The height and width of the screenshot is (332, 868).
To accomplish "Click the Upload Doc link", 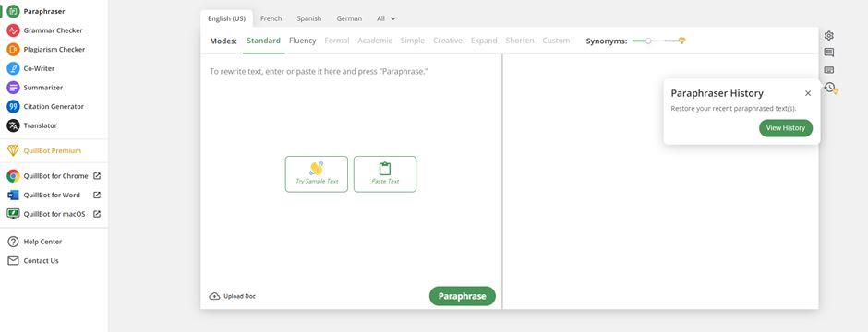I will [233, 296].
